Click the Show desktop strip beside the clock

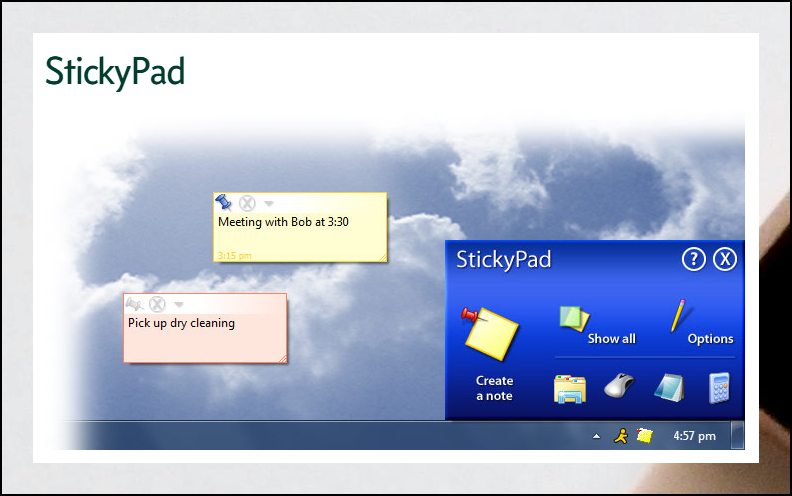(737, 435)
